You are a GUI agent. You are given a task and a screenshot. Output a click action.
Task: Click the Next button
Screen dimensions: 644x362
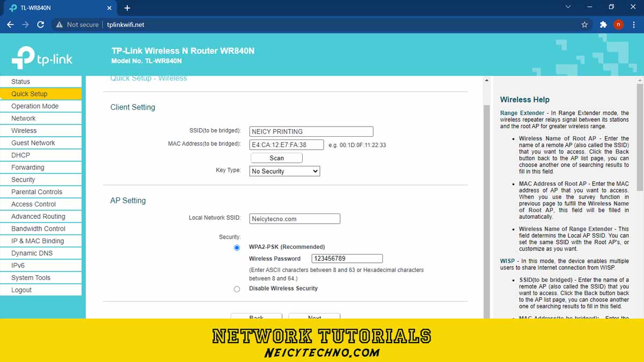(x=314, y=316)
